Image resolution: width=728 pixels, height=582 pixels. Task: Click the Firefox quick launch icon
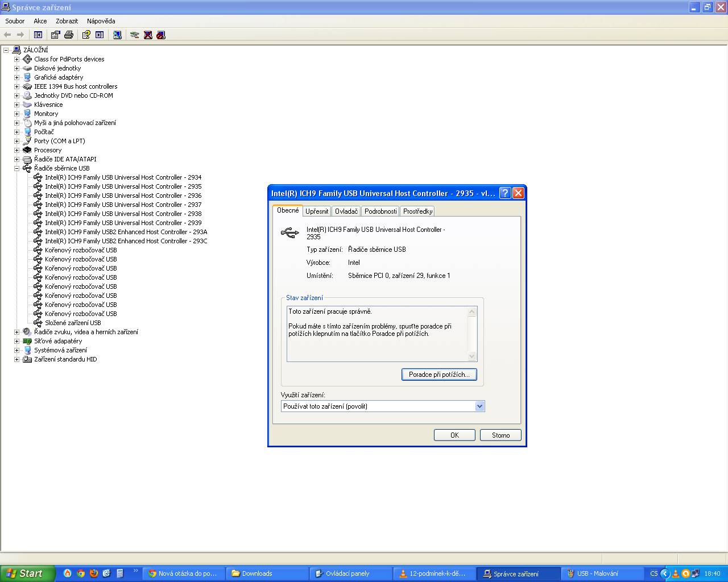94,573
